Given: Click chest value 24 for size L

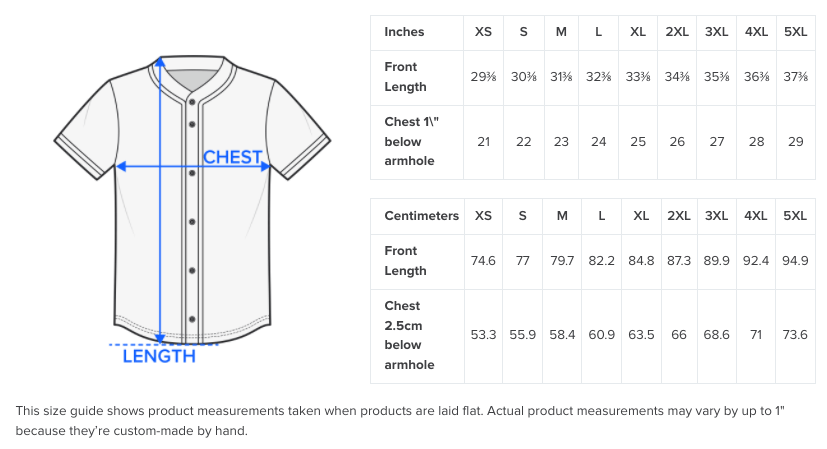Looking at the screenshot, I should point(598,142).
